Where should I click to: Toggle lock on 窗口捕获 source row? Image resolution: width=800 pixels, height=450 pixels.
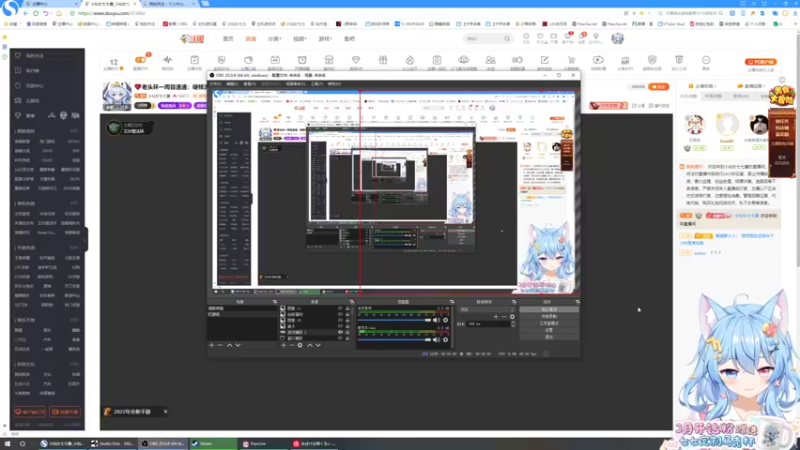(347, 338)
